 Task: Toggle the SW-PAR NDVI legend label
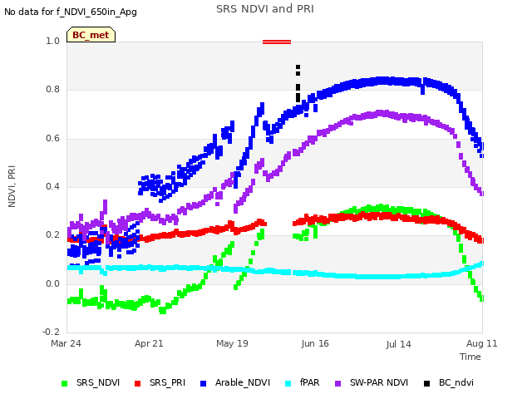(379, 382)
